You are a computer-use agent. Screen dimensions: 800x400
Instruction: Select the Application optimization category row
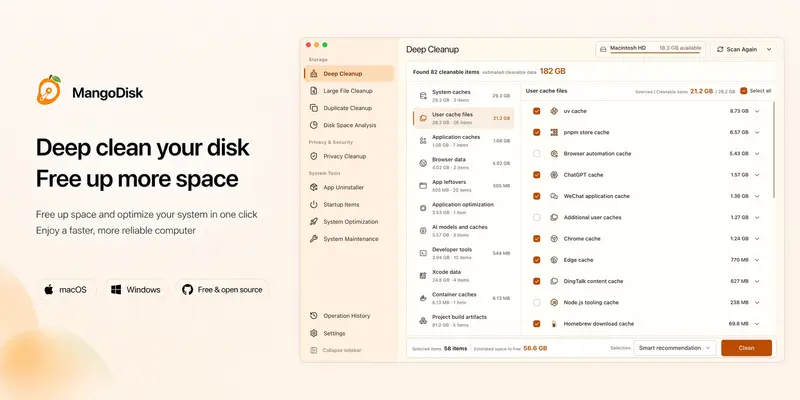[x=463, y=208]
